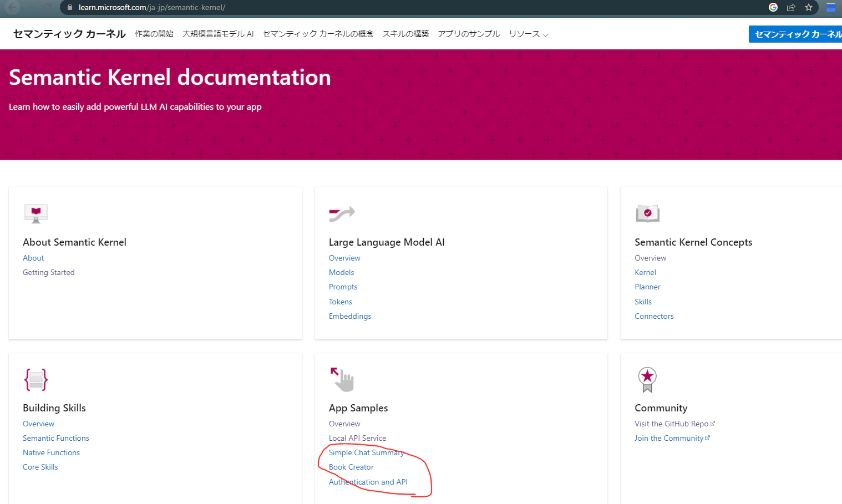Image resolution: width=842 pixels, height=504 pixels.
Task: Open the Getting Started link
Action: point(49,272)
